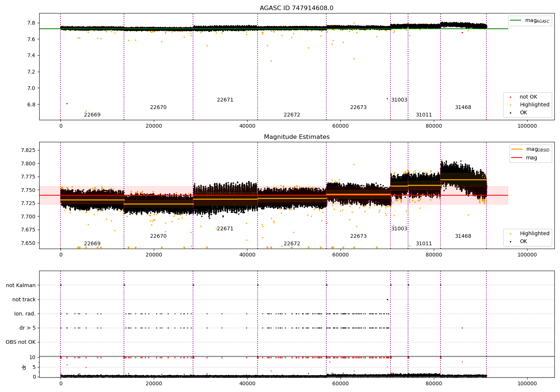The image size is (560, 392).
Task: Click obsid label 31468 in the top plot
Action: (x=463, y=108)
